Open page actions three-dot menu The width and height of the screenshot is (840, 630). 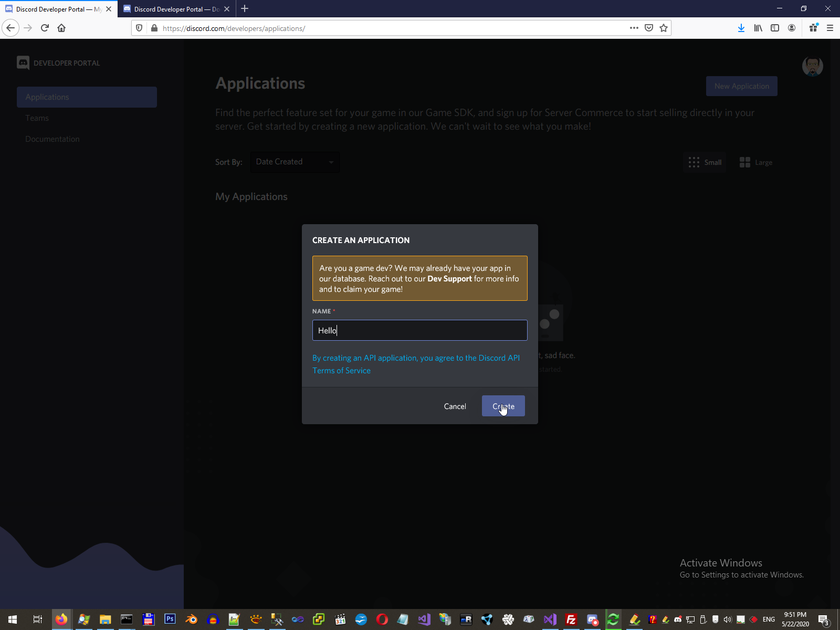click(x=634, y=28)
